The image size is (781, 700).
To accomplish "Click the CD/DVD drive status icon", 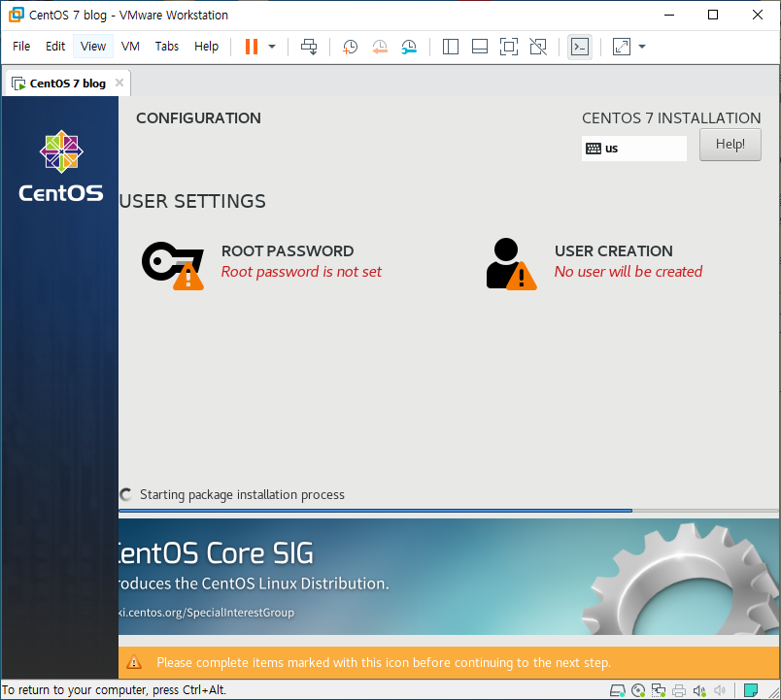I will (x=638, y=690).
